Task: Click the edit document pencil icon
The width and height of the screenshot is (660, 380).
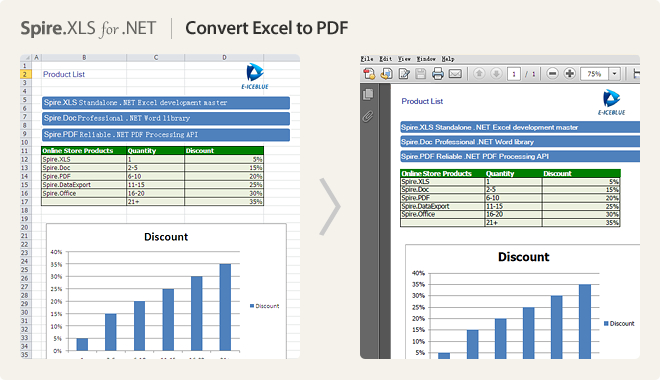Action: (x=404, y=74)
